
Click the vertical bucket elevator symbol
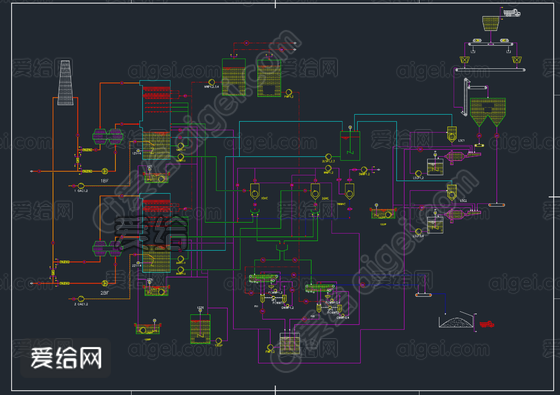[x=465, y=97]
